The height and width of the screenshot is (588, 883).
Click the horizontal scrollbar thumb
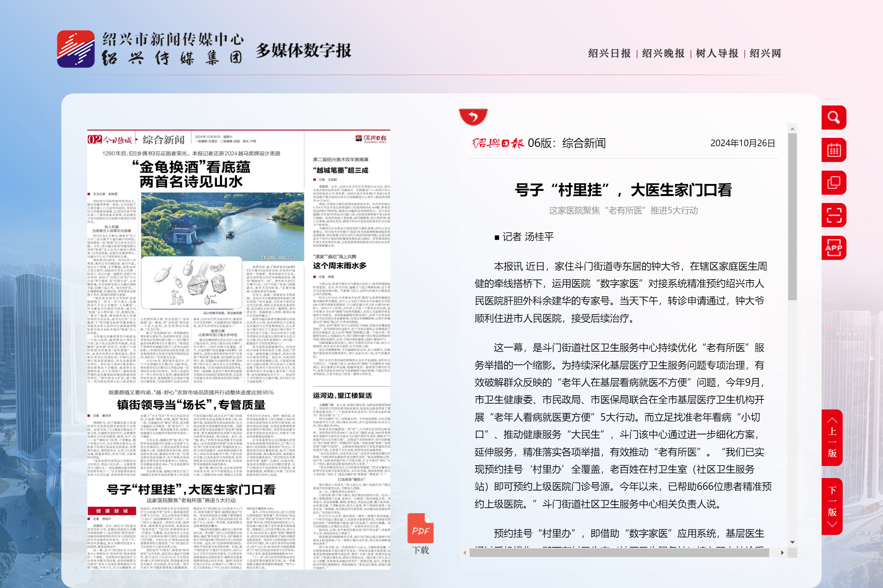619,552
